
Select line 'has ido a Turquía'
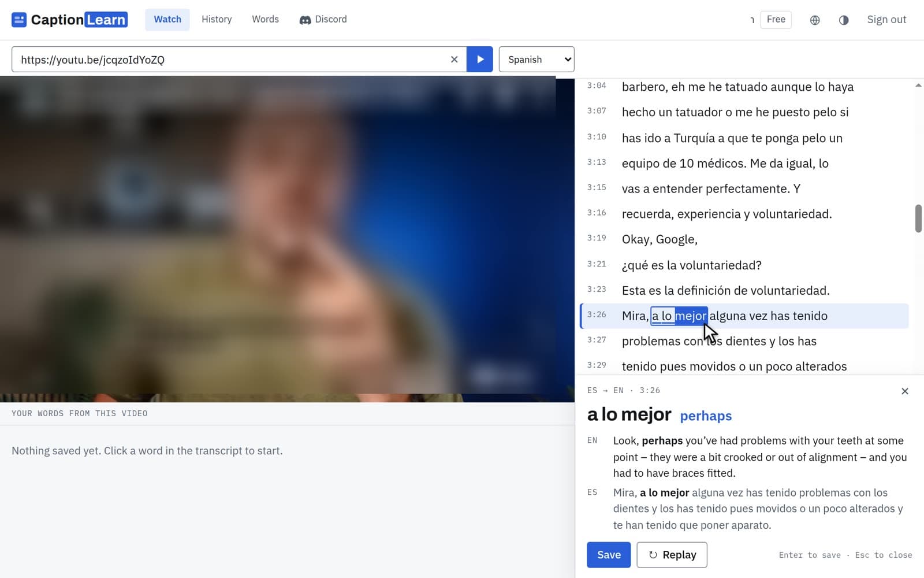coord(744,138)
